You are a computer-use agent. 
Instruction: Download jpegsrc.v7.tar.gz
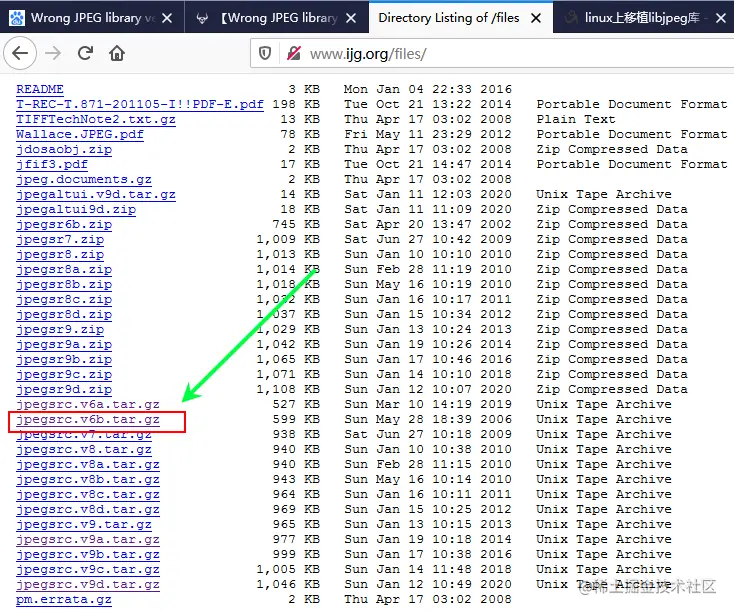(x=84, y=435)
